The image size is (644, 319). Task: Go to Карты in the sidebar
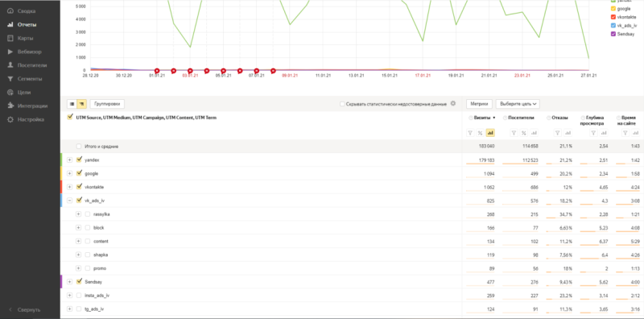click(26, 38)
